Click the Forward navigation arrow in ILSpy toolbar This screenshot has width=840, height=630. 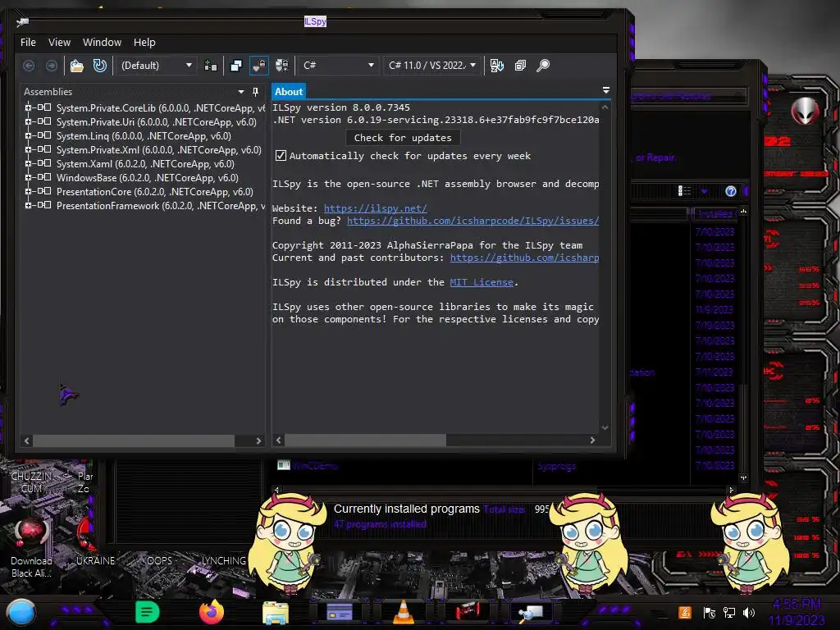[x=52, y=66]
